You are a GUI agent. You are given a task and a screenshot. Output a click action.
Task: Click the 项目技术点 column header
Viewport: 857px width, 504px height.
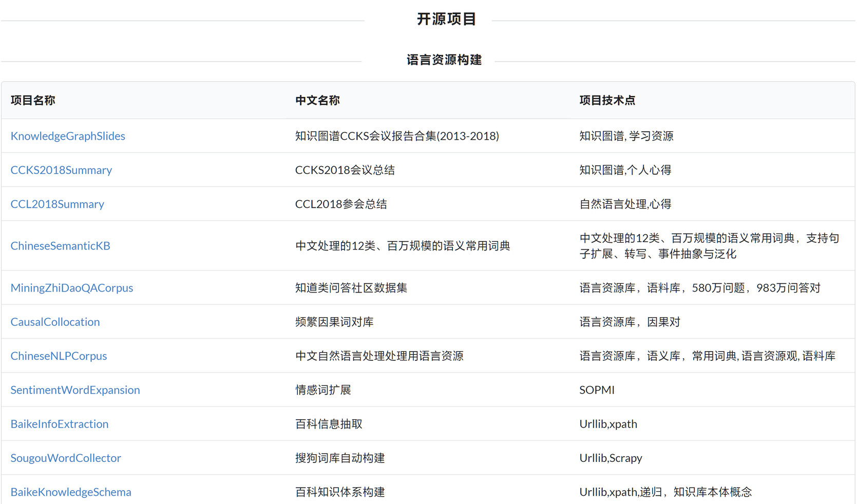tap(607, 101)
